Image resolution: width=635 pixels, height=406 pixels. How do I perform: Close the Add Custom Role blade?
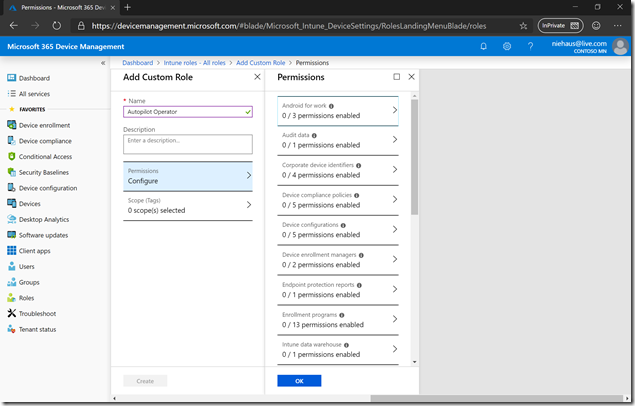tap(257, 77)
